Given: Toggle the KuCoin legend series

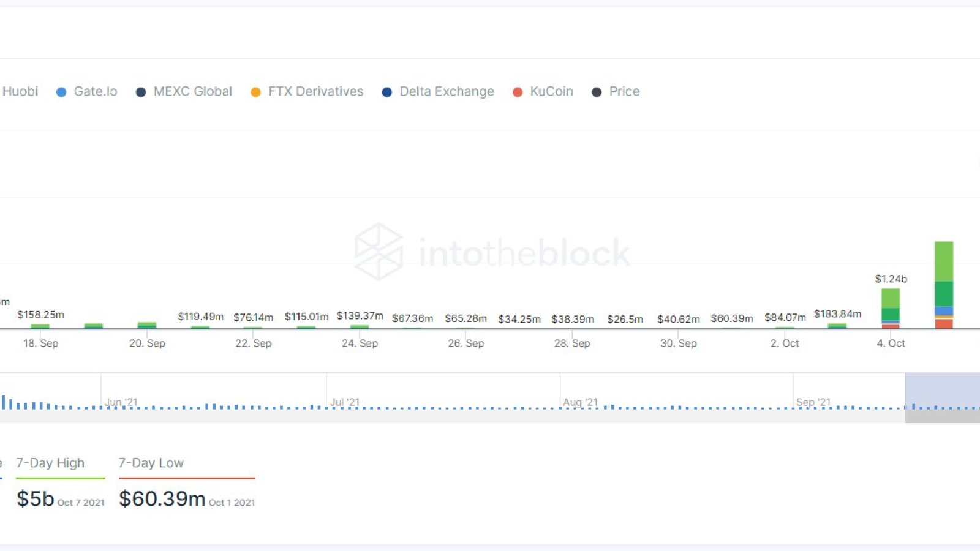Looking at the screenshot, I should [543, 91].
